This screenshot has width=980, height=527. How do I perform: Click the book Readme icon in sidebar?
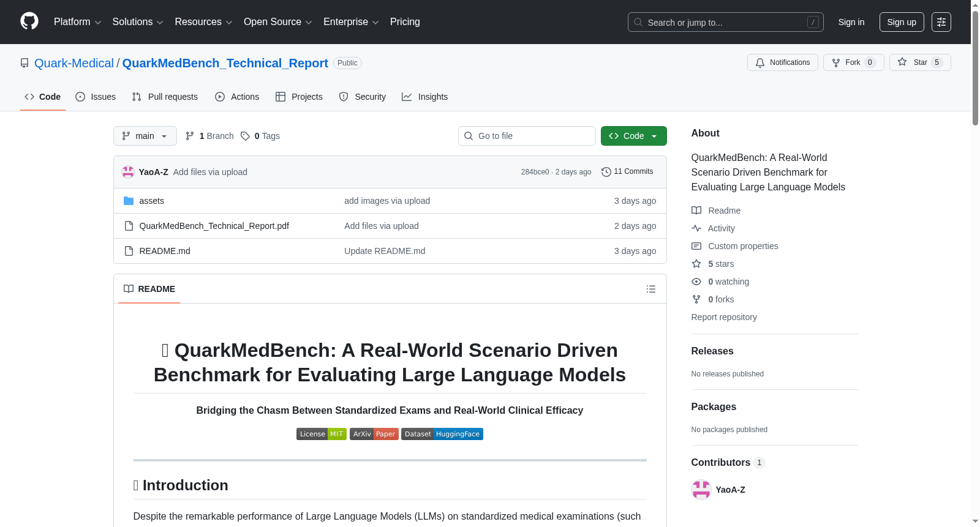point(696,211)
